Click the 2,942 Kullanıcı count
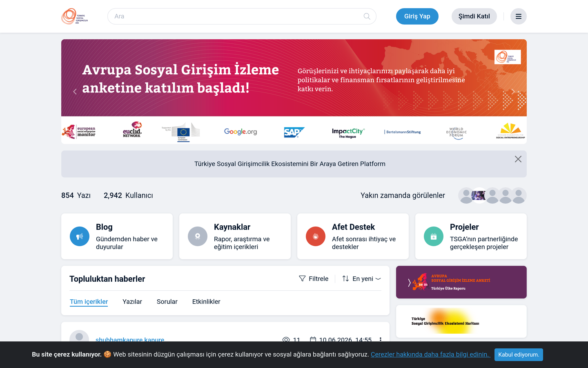This screenshot has width=588, height=368. [128, 195]
